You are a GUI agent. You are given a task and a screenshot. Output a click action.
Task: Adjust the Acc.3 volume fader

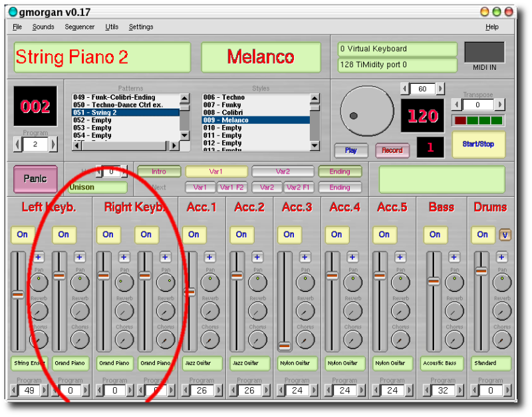pyautogui.click(x=285, y=346)
